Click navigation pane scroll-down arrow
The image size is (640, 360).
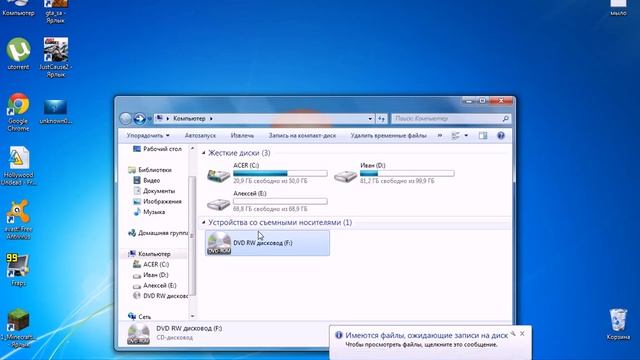pyautogui.click(x=192, y=316)
